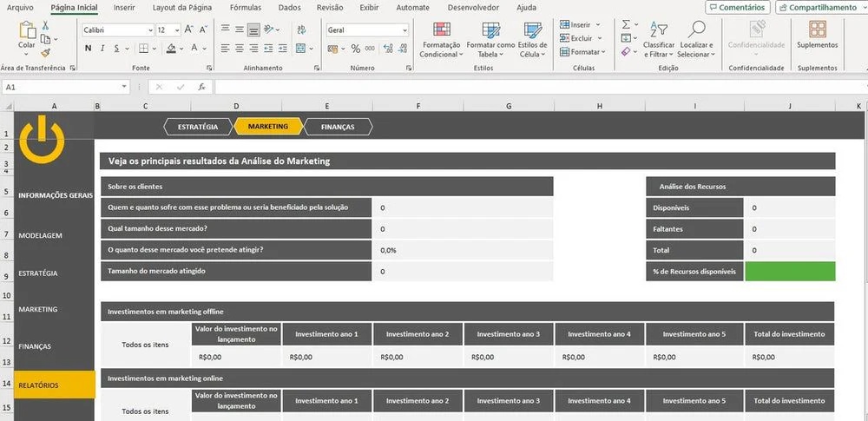Align text to middle
Image resolution: width=868 pixels, height=421 pixels.
[x=240, y=30]
